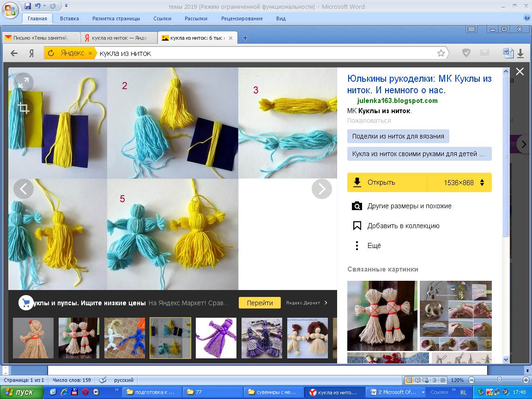Image resolution: width=532 pixels, height=399 pixels.
Task: Close the image viewer with X
Action: coord(520,72)
